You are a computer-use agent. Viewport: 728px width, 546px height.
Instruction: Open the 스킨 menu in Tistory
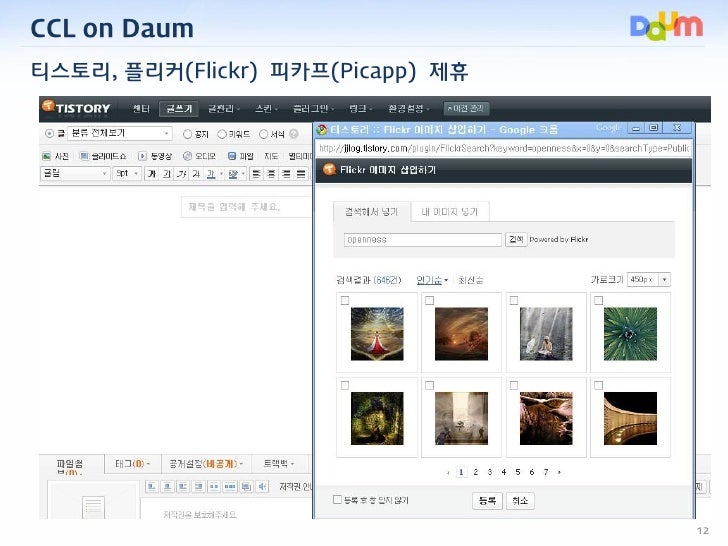[266, 109]
